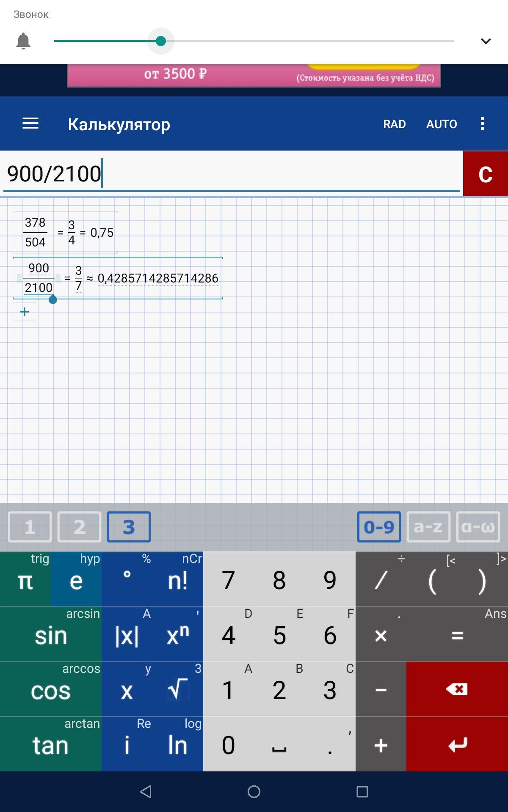Image resolution: width=508 pixels, height=812 pixels.
Task: Tap the bell ringer volume icon
Action: 23,41
